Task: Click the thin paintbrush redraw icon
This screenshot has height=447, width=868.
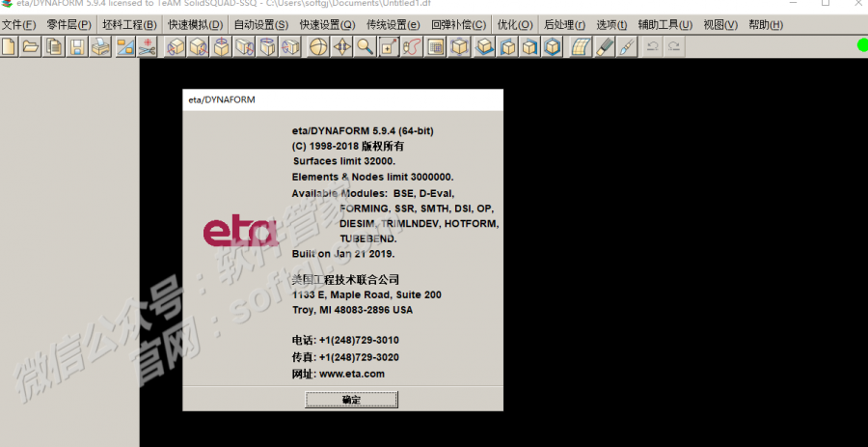Action: point(627,47)
